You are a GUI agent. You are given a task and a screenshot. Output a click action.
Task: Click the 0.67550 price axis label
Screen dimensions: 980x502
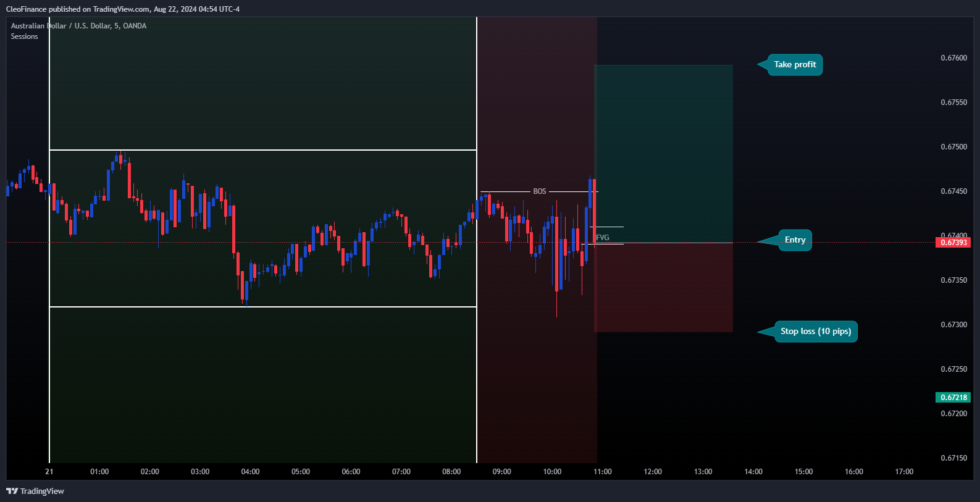[953, 102]
